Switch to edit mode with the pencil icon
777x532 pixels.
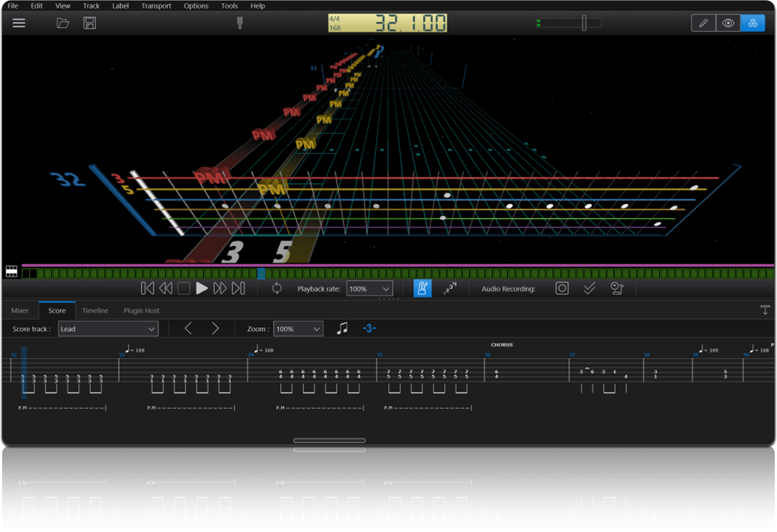[703, 23]
